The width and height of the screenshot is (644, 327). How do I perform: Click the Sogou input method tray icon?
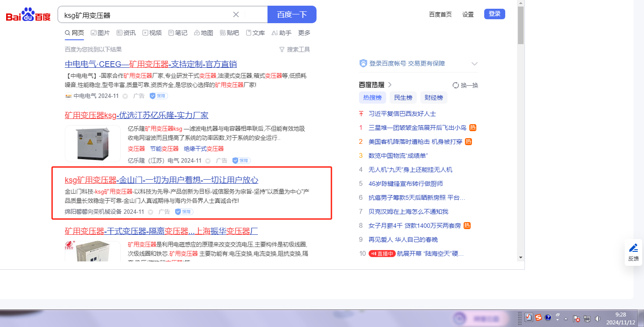(x=538, y=317)
